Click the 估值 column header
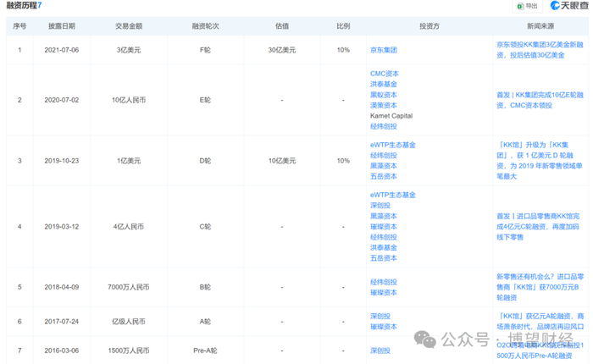Screen dimensions: 593x364 282,26
